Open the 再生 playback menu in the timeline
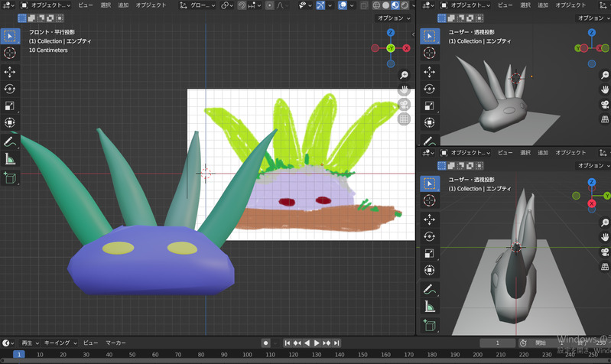Image resolution: width=611 pixels, height=364 pixels. point(28,343)
